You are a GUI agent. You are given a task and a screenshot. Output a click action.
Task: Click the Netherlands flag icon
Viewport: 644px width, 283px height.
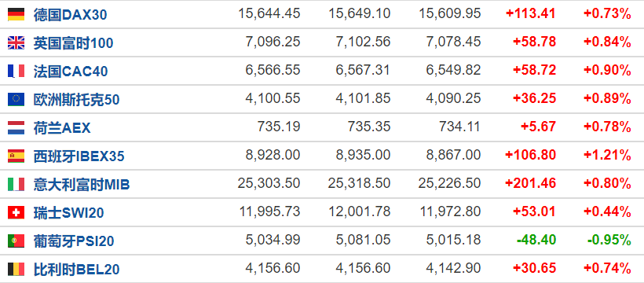coord(16,128)
